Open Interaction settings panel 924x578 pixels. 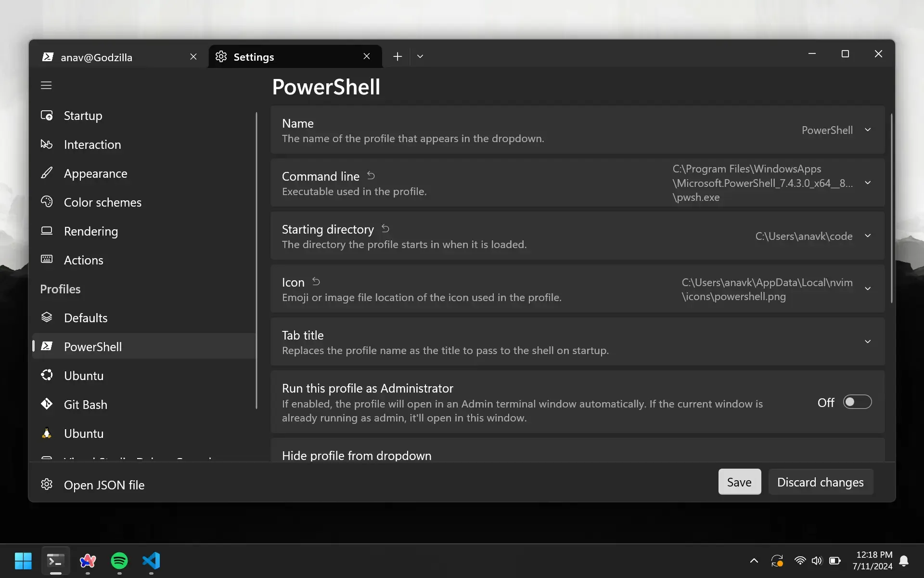92,144
